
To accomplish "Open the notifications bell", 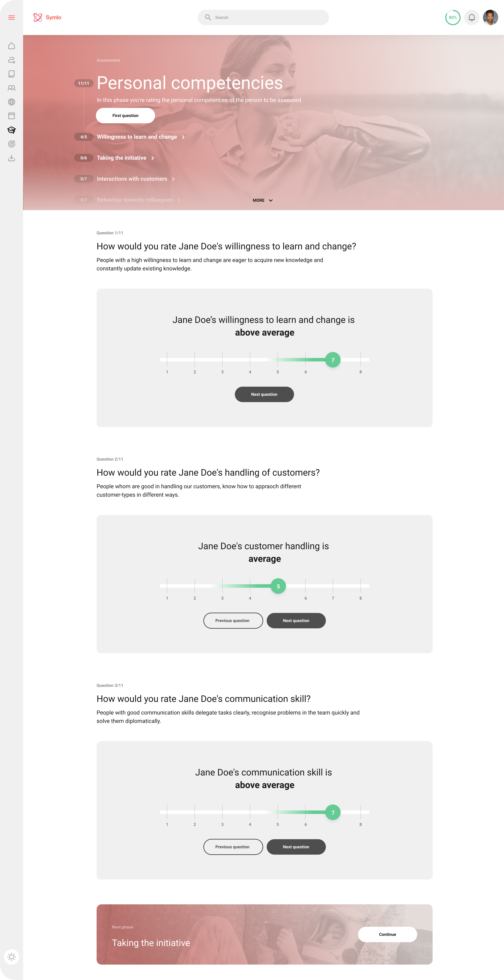I will coord(471,18).
